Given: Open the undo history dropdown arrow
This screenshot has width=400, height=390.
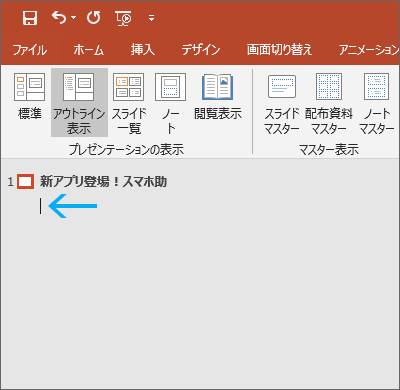Looking at the screenshot, I should (x=73, y=18).
